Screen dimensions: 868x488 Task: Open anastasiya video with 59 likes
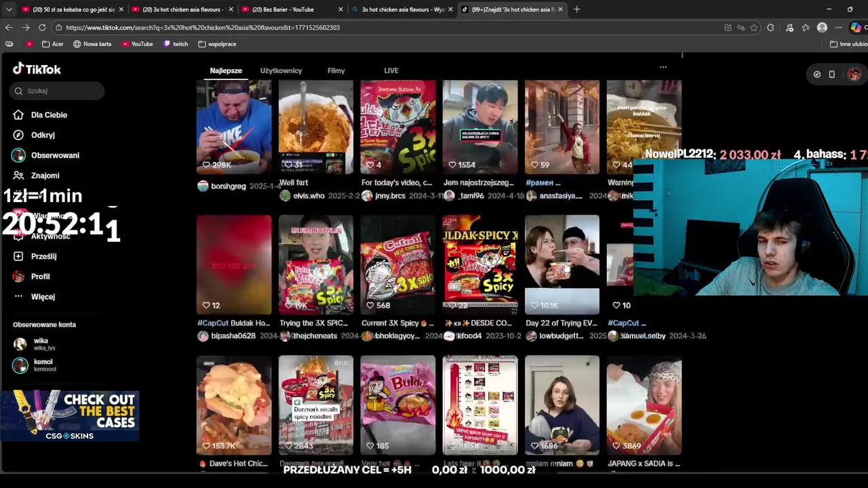point(562,127)
